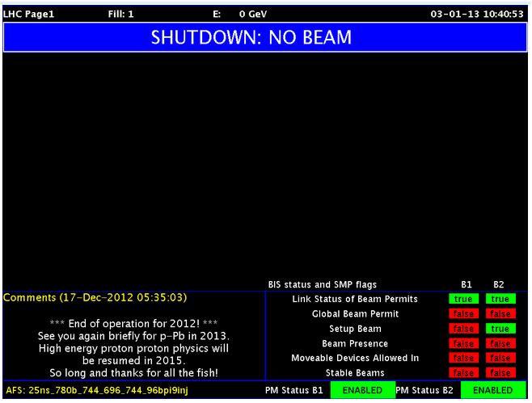The height and width of the screenshot is (403, 532).
Task: Click the SHUTDOWN: NO BEAM banner
Action: point(266,37)
